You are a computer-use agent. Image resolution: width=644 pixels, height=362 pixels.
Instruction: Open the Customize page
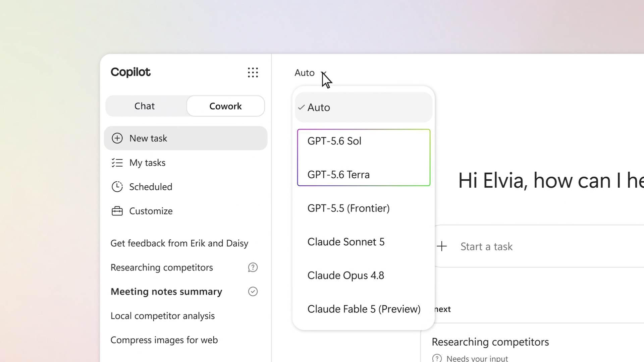(x=185, y=211)
